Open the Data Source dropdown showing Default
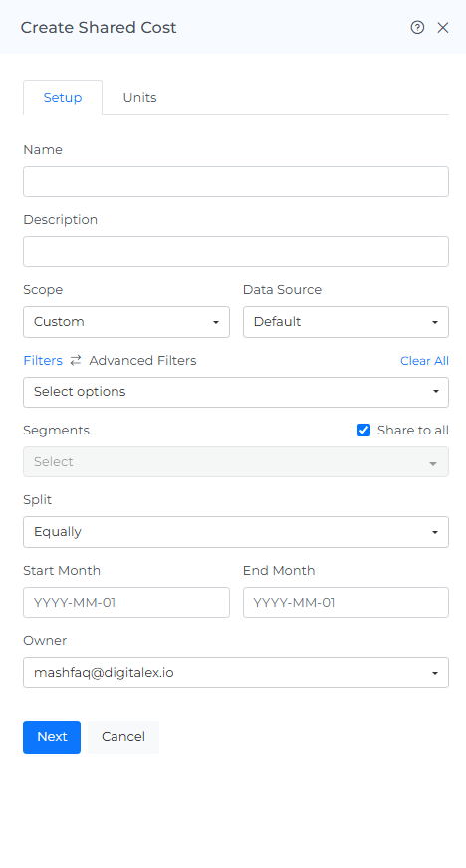The width and height of the screenshot is (466, 868). [x=346, y=322]
